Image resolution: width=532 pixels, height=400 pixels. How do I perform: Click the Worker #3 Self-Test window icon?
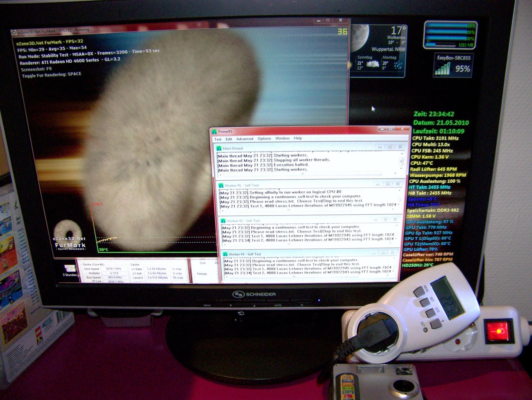(x=225, y=254)
